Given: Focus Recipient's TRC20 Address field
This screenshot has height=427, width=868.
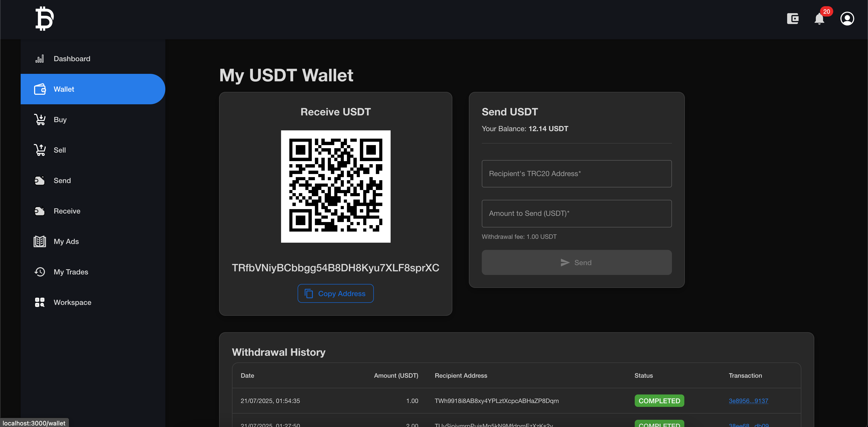Looking at the screenshot, I should (x=577, y=174).
